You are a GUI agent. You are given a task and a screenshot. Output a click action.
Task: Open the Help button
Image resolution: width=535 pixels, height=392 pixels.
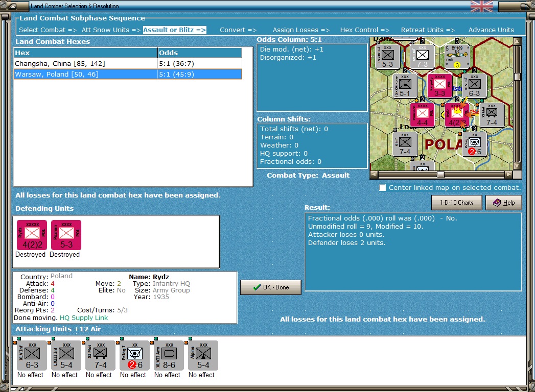(504, 203)
